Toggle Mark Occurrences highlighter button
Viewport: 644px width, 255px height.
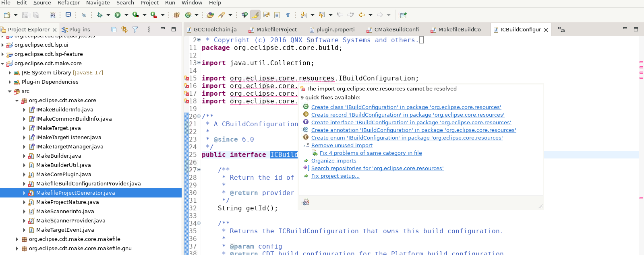pos(255,15)
